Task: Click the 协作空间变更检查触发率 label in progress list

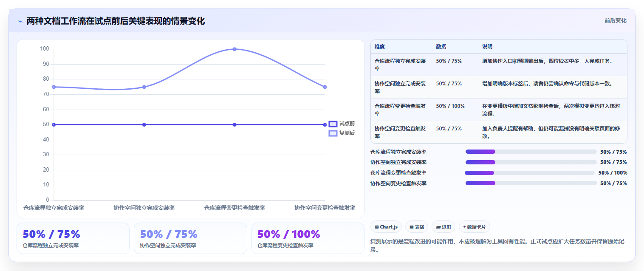Action: click(398, 183)
